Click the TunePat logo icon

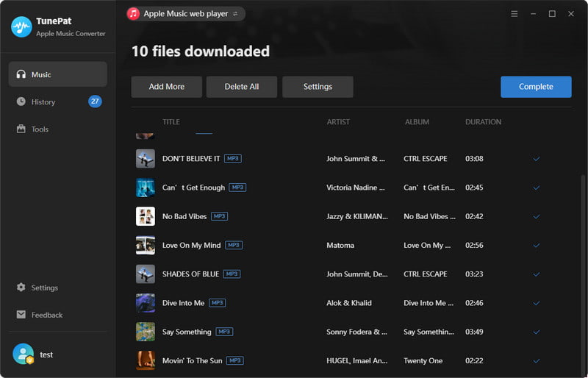(21, 26)
